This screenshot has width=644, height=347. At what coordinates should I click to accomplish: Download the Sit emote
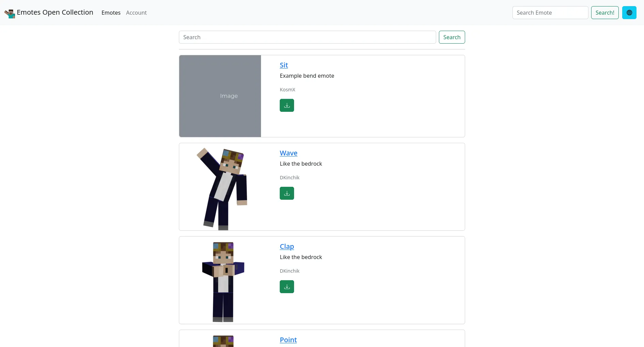coord(287,105)
